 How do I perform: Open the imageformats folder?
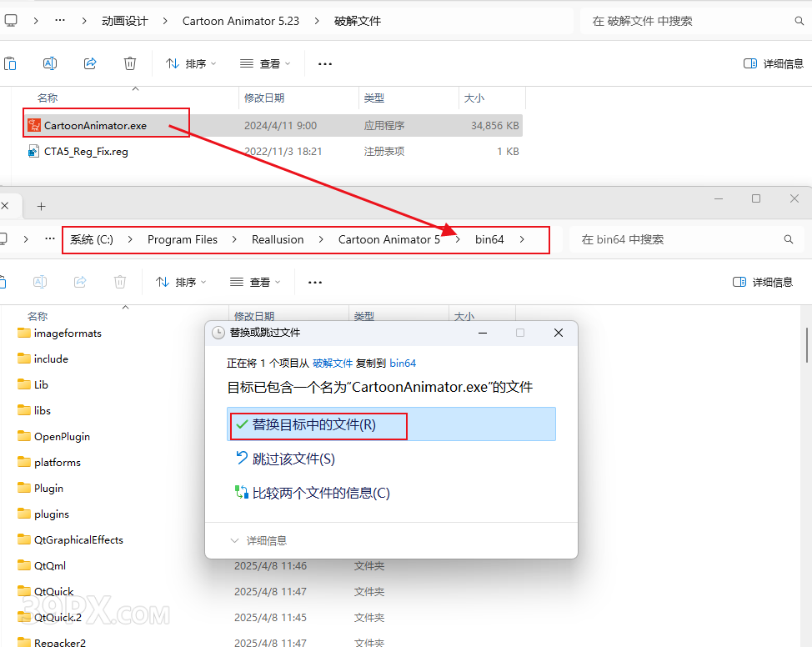68,334
